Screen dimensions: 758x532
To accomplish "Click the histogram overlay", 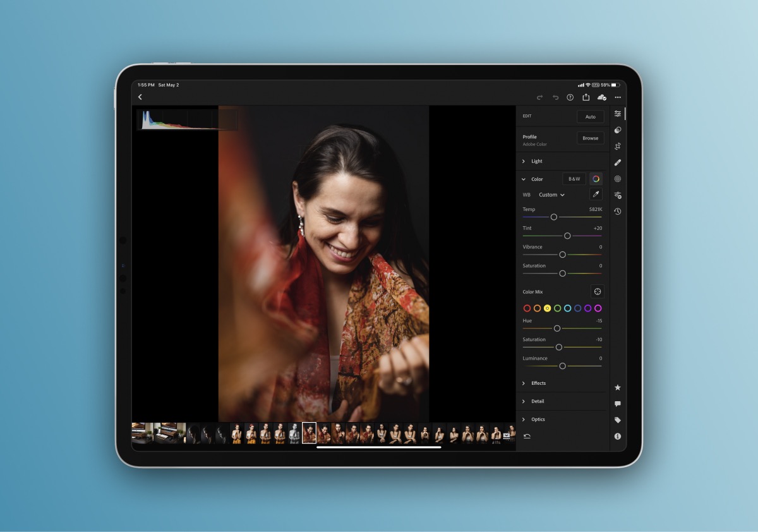I will point(188,119).
